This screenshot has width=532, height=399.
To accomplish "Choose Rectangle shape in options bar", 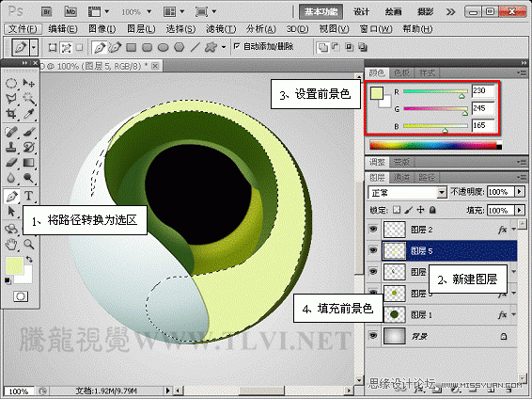I will 132,47.
